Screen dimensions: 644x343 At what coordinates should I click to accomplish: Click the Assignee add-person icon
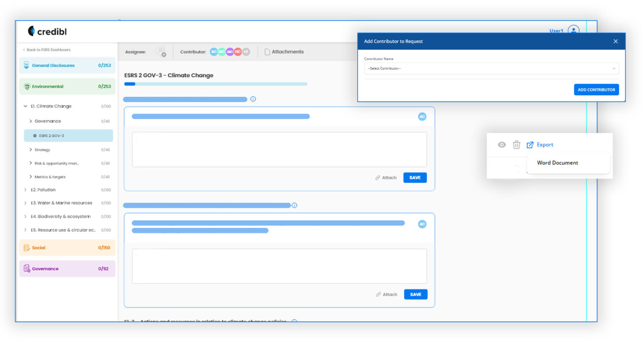[161, 52]
